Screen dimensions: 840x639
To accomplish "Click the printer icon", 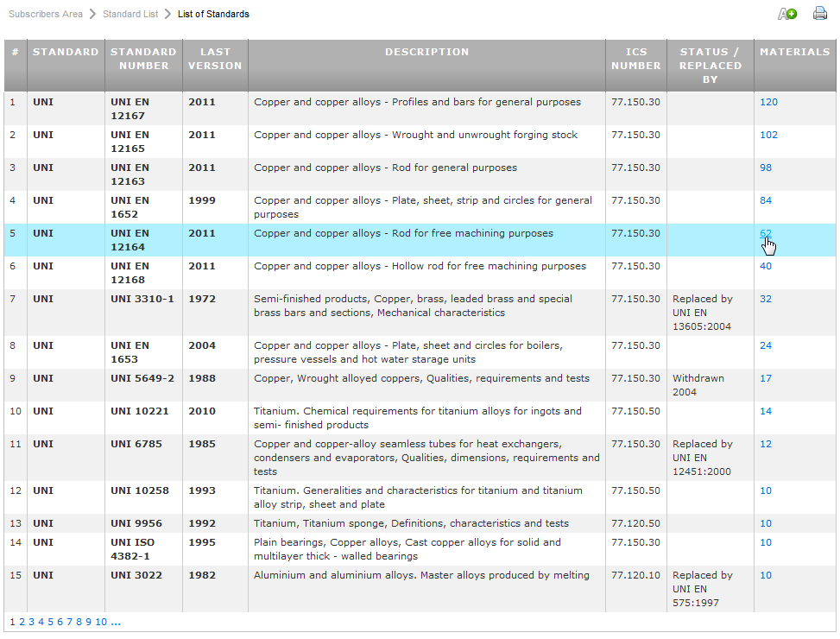I will click(x=819, y=13).
